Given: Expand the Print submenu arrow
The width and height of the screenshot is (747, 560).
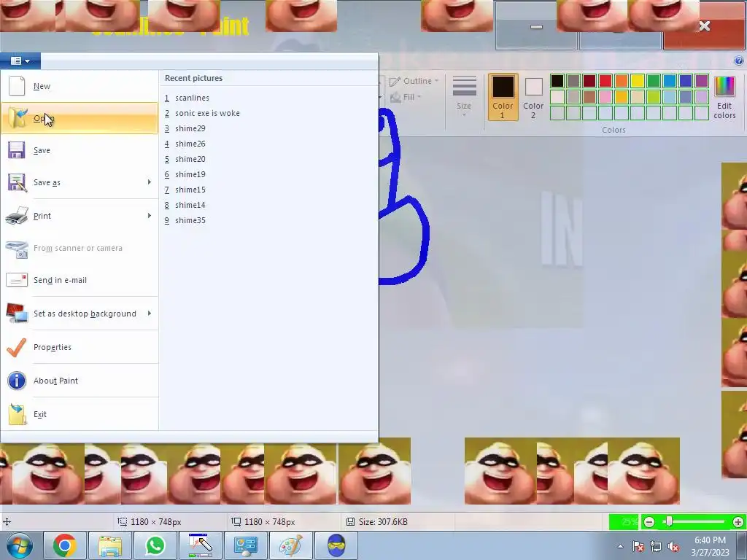Looking at the screenshot, I should (x=149, y=216).
